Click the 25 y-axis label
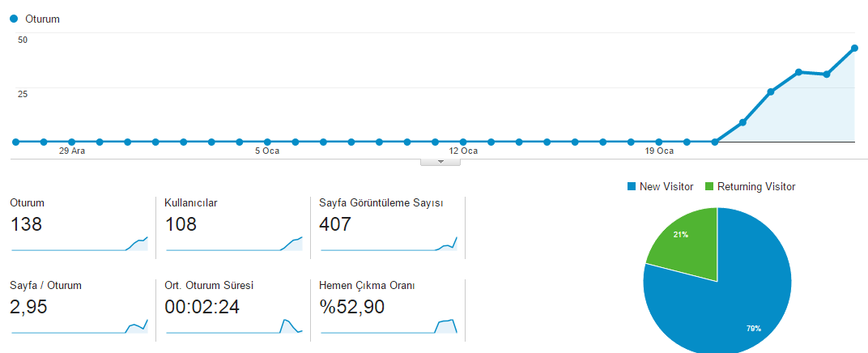This screenshot has width=868, height=353. [23, 93]
